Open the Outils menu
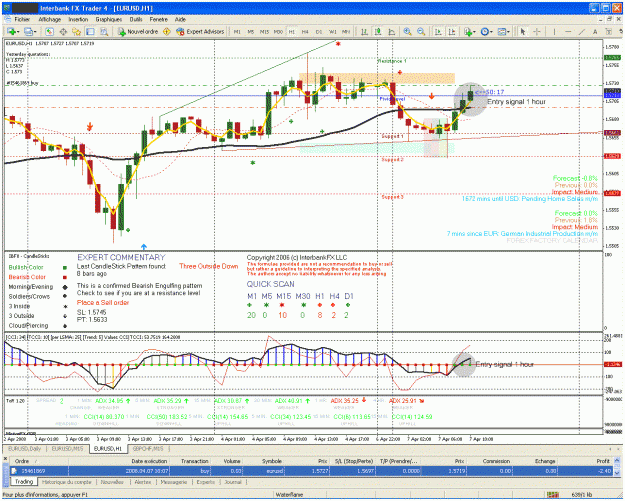 point(136,19)
